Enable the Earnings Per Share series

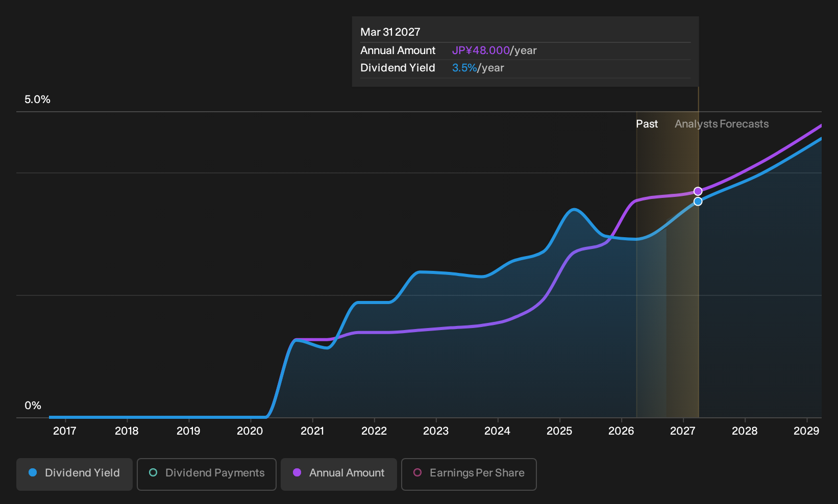point(469,474)
